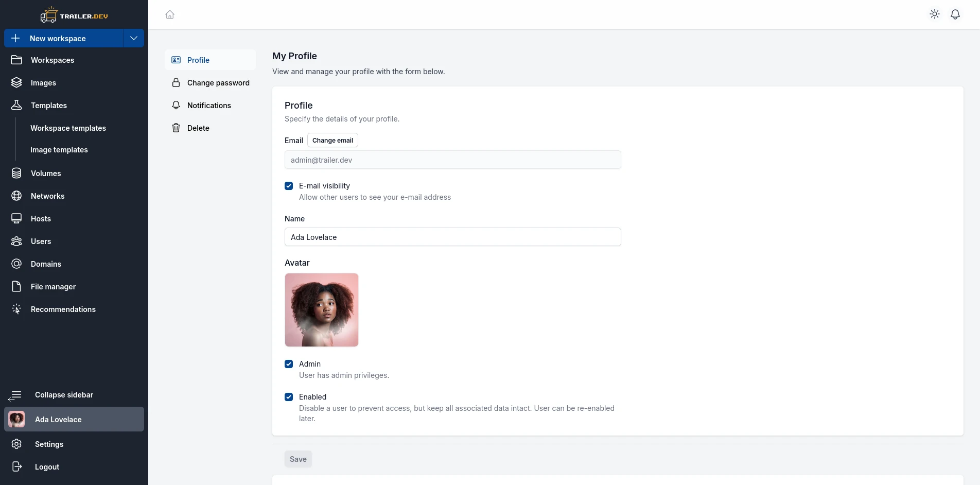Open the Recommendations menu label

[x=63, y=309]
